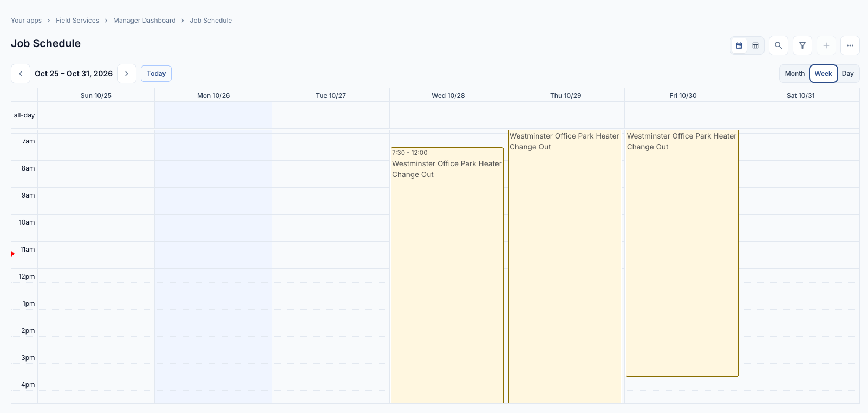The image size is (868, 413).
Task: Click the Tue 10/27 column header
Action: [x=331, y=96]
